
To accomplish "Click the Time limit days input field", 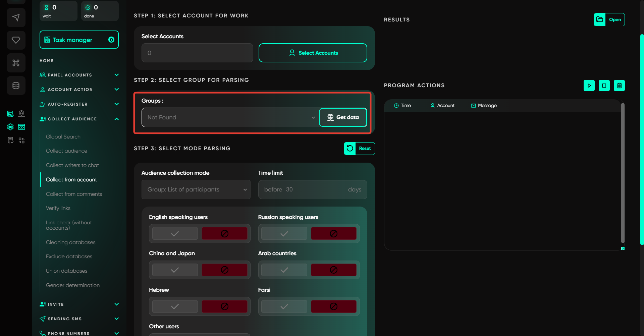I will coord(312,189).
